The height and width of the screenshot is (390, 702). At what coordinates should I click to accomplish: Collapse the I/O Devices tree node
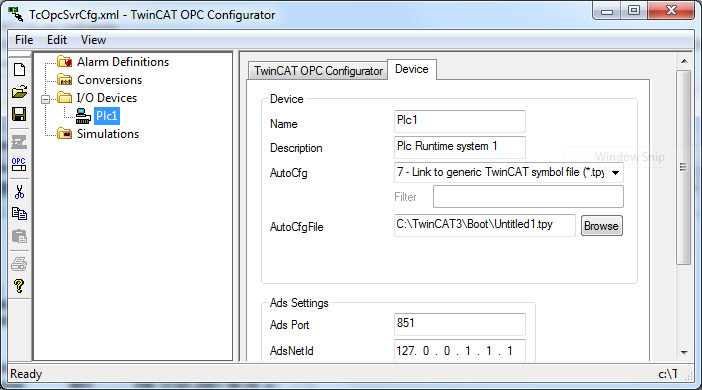pyautogui.click(x=45, y=99)
